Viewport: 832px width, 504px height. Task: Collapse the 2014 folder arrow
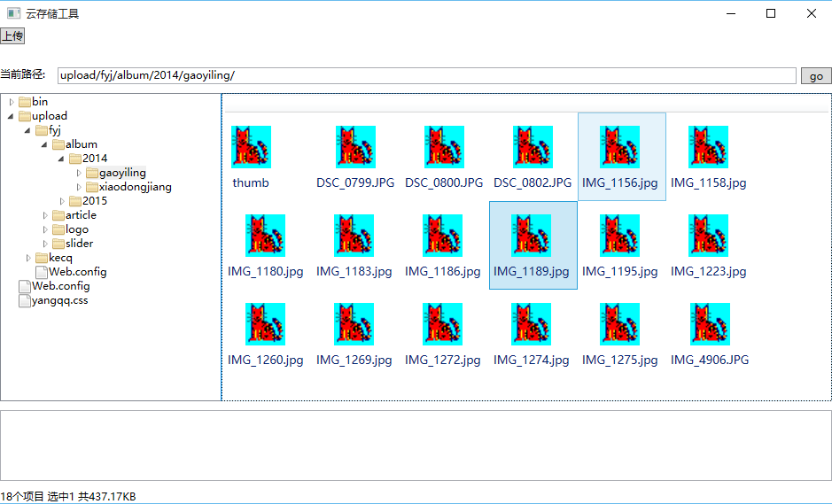pos(61,159)
